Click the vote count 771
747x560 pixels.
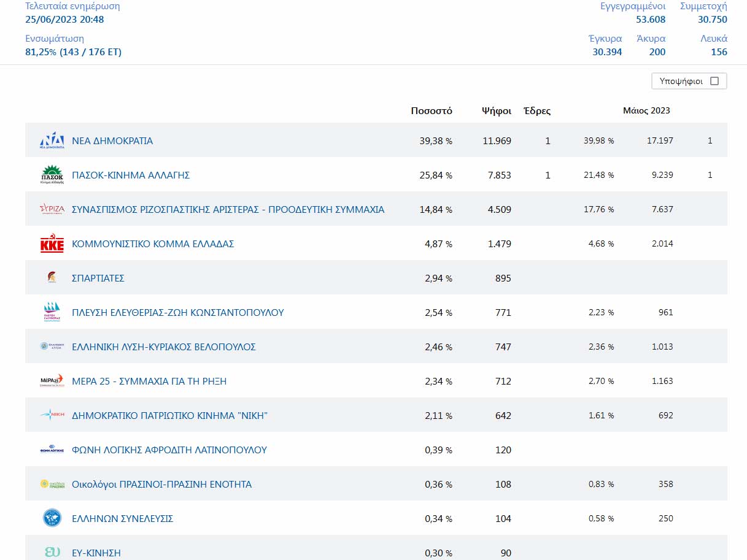[503, 312]
